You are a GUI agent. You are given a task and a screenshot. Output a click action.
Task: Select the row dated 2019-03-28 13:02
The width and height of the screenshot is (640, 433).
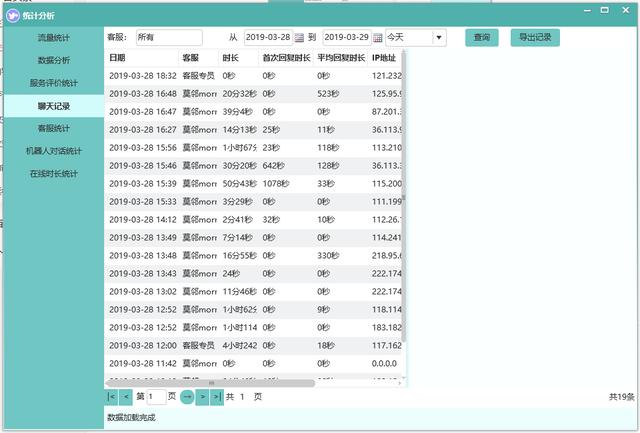point(253,291)
